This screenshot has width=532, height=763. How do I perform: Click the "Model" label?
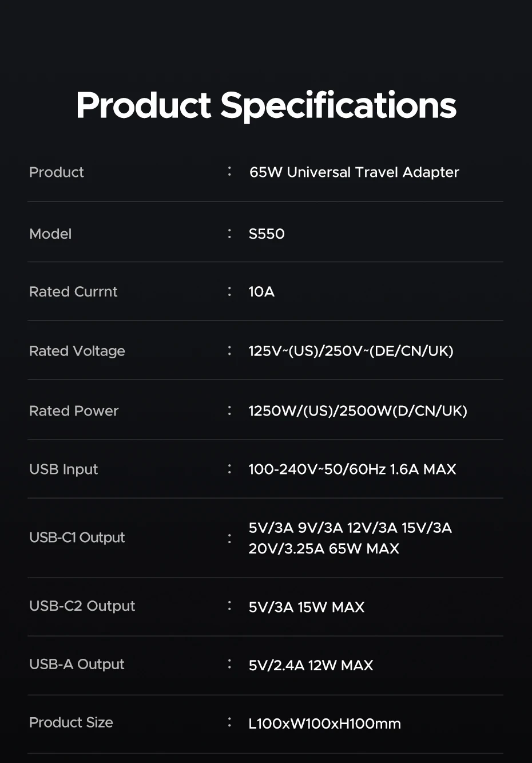[x=50, y=234]
